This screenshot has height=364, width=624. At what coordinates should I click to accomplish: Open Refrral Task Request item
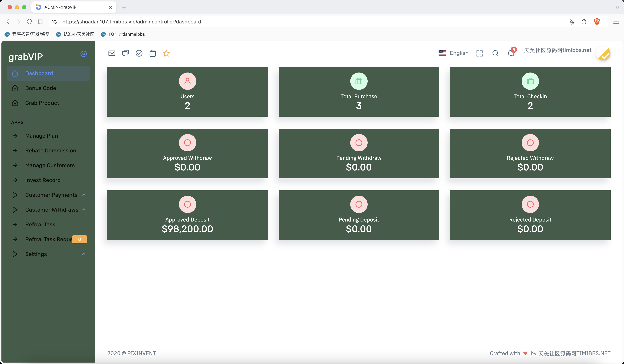pos(48,239)
